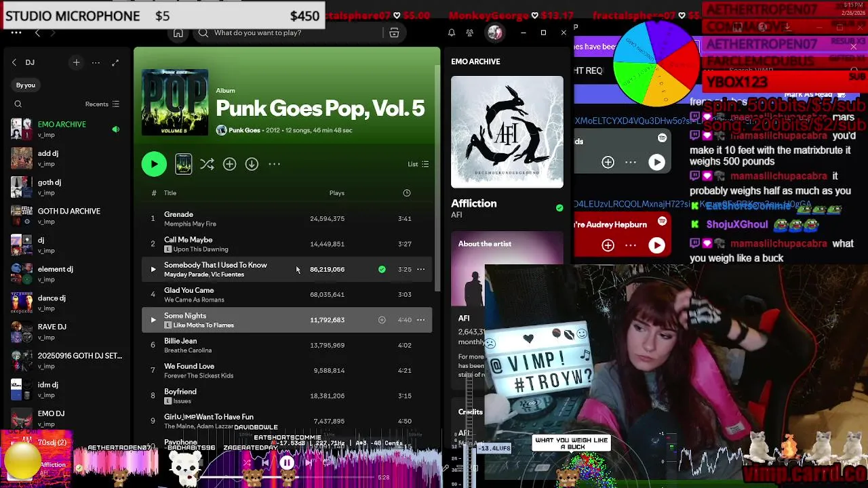This screenshot has width=868, height=488.
Task: Select the We Found Love track row
Action: (287, 371)
